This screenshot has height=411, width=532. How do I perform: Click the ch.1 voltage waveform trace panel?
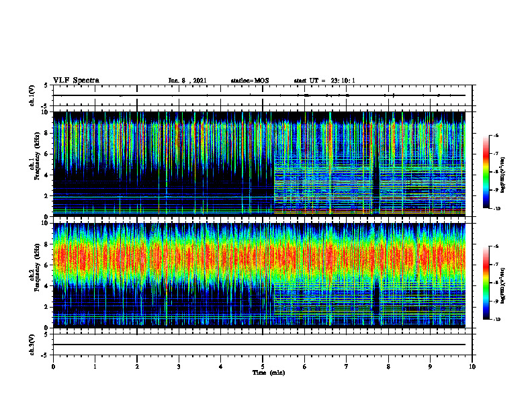(x=263, y=95)
